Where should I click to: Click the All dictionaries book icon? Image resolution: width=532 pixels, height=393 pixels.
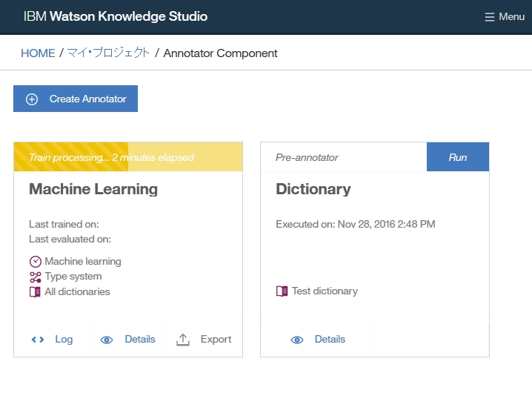click(x=35, y=292)
